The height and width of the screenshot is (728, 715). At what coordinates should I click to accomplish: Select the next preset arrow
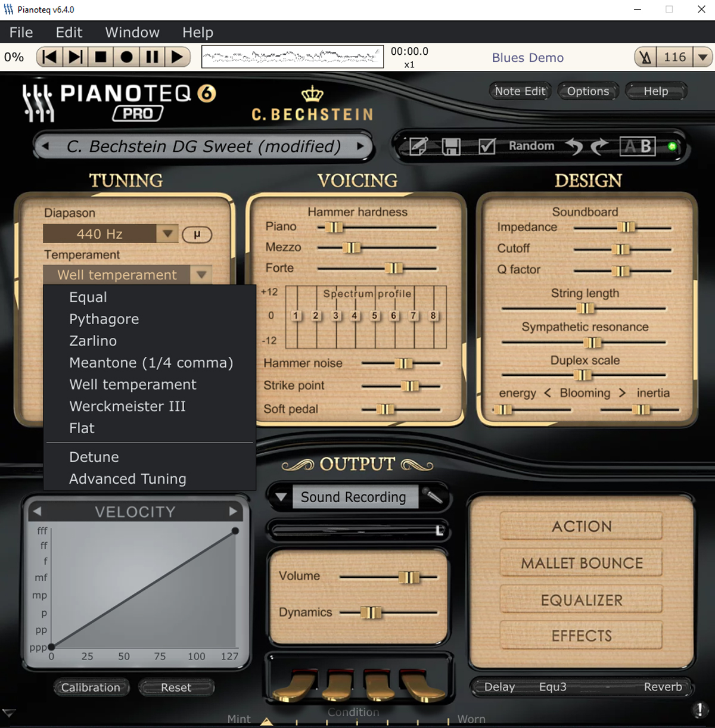(360, 146)
